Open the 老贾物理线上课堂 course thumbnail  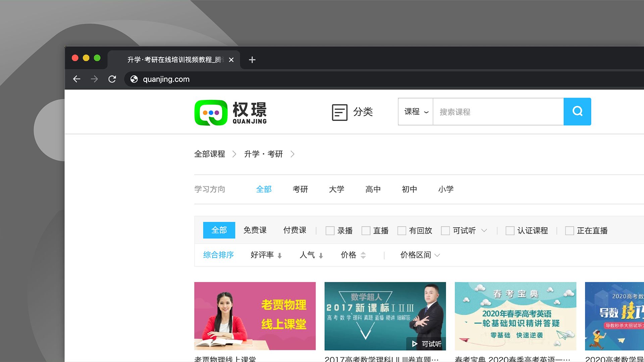point(255,316)
